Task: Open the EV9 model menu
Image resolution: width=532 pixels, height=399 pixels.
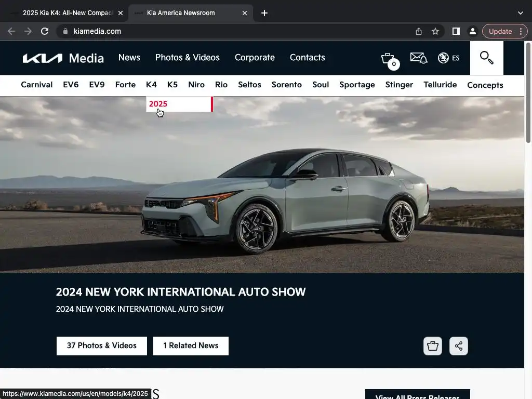Action: pos(97,85)
